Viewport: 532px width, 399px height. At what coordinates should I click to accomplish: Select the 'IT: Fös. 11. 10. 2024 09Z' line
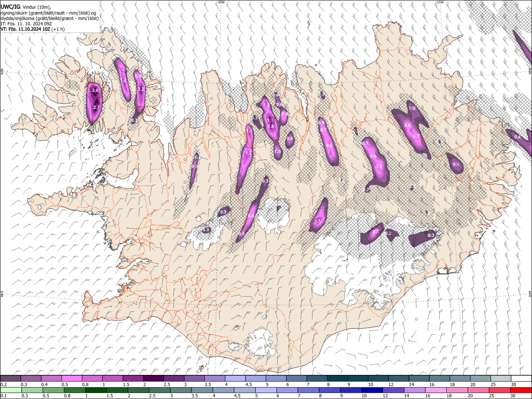pos(26,24)
